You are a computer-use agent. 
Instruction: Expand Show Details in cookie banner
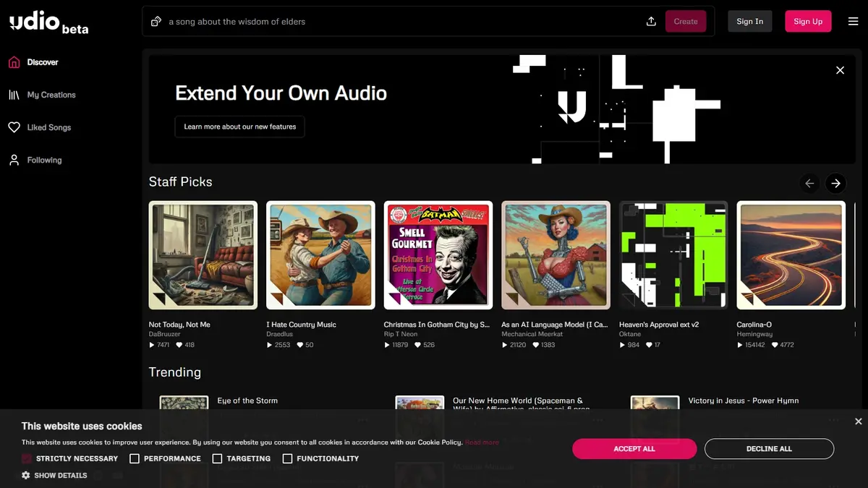click(54, 476)
